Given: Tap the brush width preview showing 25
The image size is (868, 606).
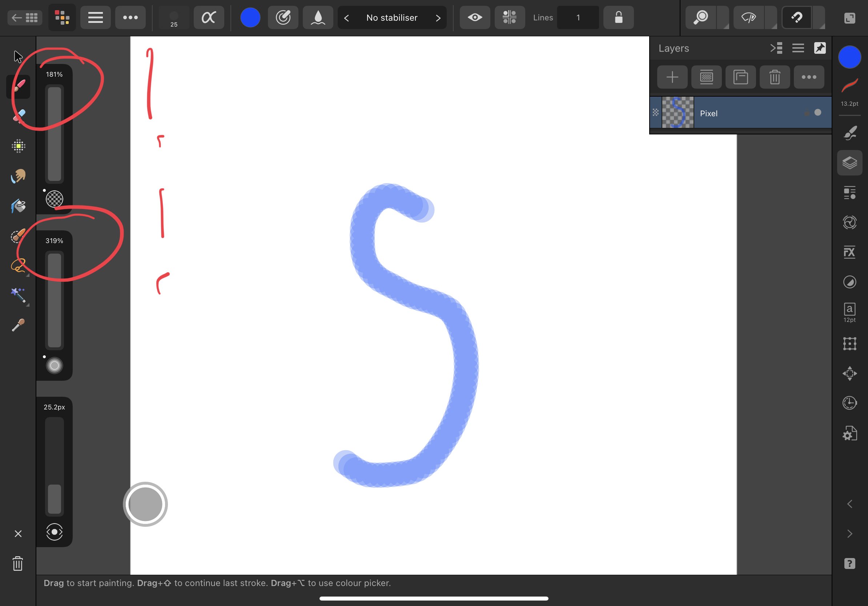Looking at the screenshot, I should pos(174,17).
